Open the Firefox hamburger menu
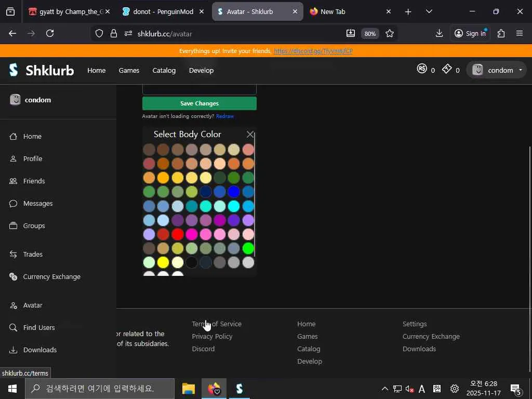532x399 pixels. (x=520, y=33)
